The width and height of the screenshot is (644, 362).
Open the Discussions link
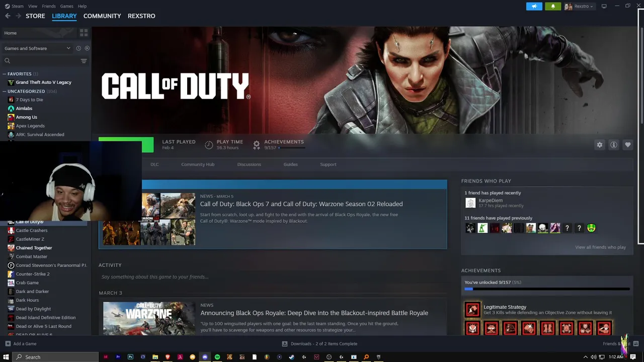(x=249, y=164)
